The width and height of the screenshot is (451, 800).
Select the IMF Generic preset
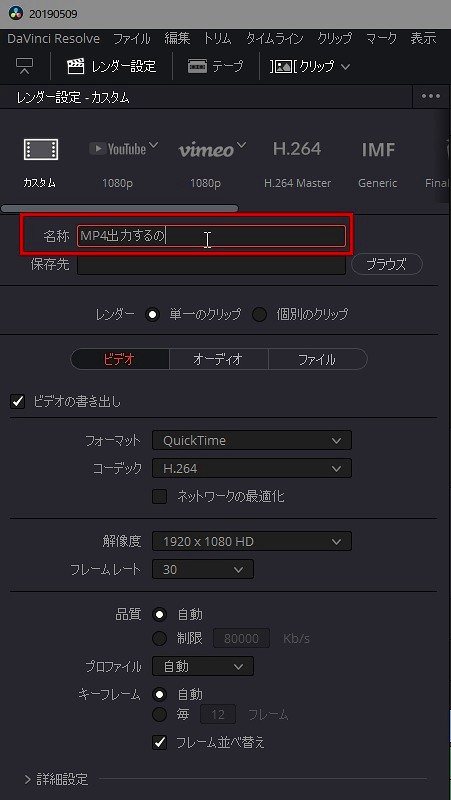(x=378, y=149)
